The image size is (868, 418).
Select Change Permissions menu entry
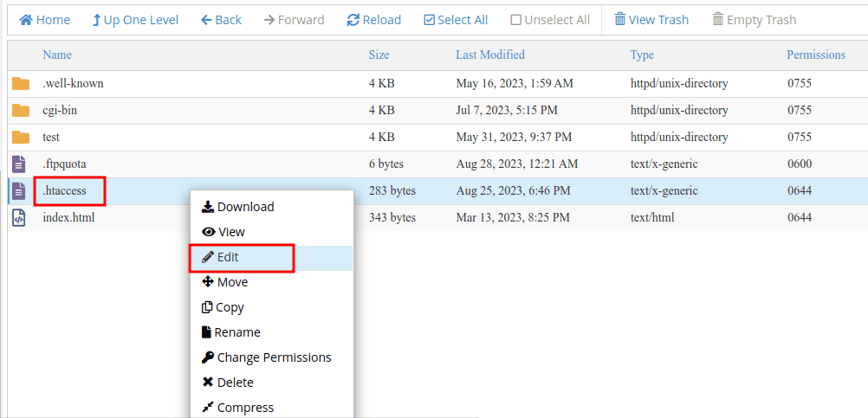click(x=274, y=357)
